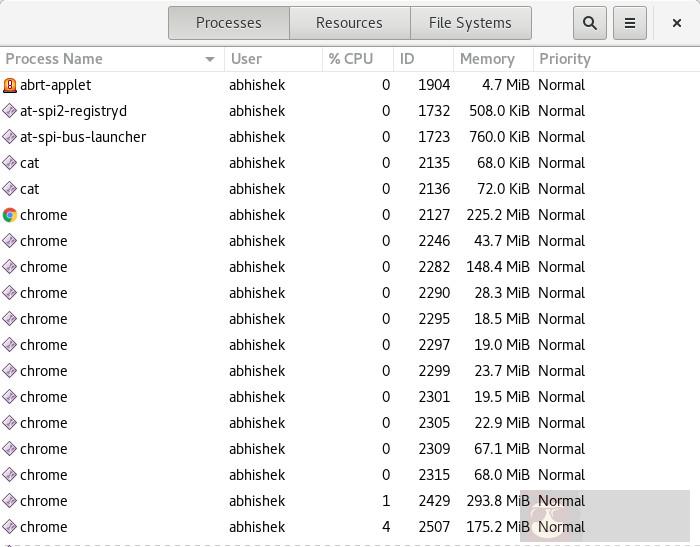Select the Processes tab

228,23
